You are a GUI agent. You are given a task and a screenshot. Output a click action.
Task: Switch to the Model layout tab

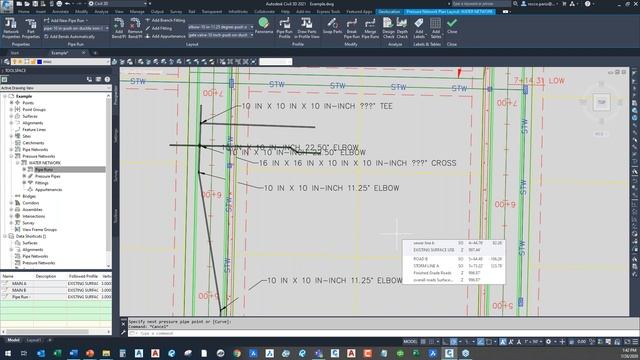tap(13, 340)
